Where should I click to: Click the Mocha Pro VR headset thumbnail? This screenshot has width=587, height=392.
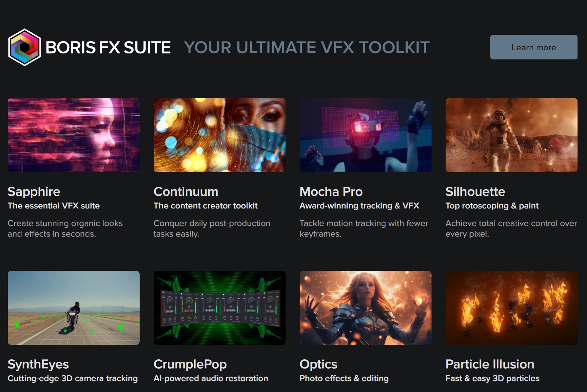tap(365, 135)
